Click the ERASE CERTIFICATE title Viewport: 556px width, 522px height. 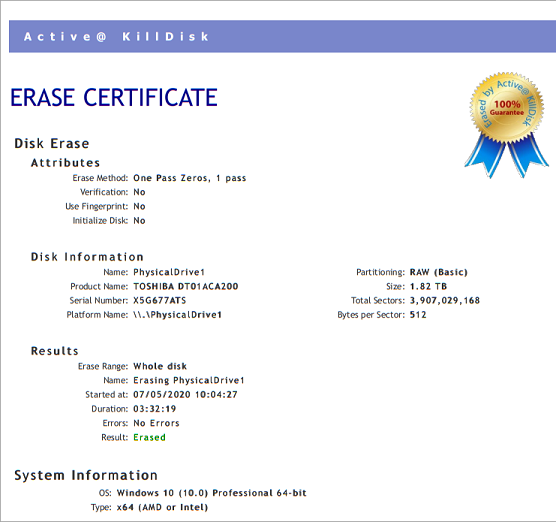click(114, 98)
